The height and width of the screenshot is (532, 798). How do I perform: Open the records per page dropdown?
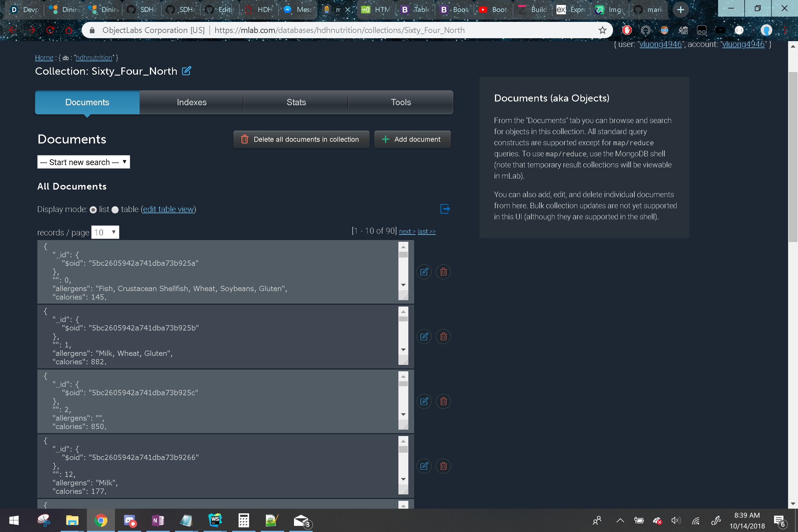(105, 232)
